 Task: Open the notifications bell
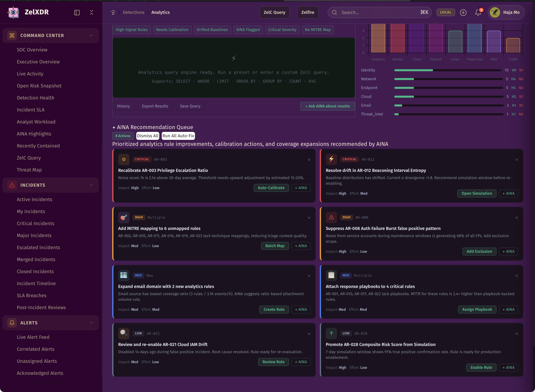pyautogui.click(x=478, y=12)
